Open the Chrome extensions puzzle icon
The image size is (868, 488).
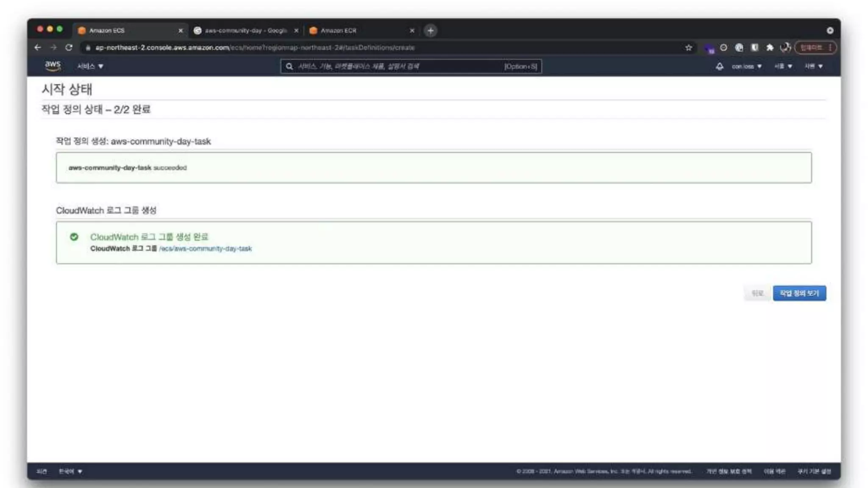coord(770,47)
